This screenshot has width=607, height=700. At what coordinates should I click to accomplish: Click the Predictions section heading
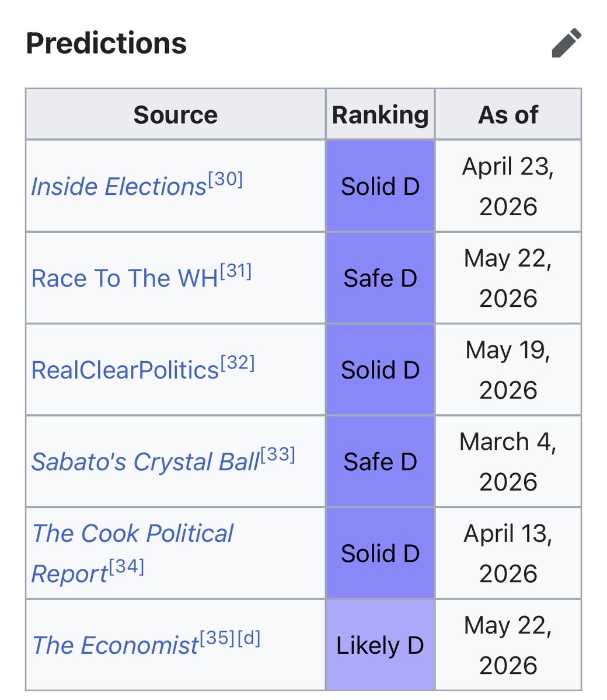106,44
